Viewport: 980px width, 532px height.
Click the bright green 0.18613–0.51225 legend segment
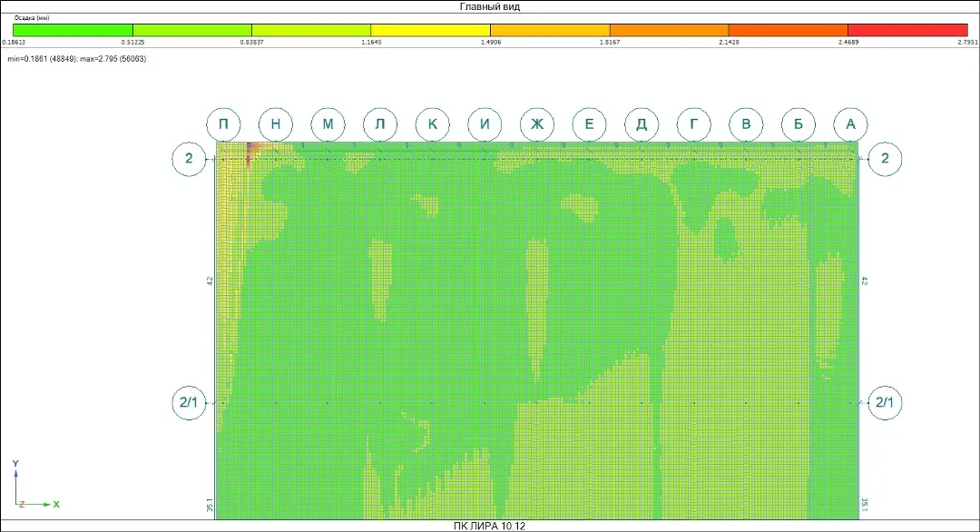(x=73, y=29)
